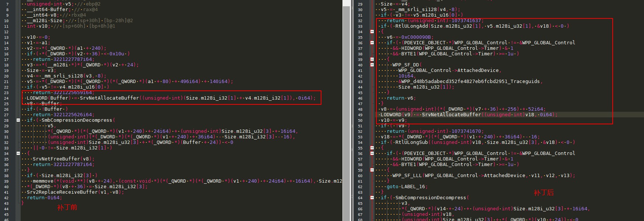Collapse the fold marker at right pane line 36

click(x=372, y=42)
